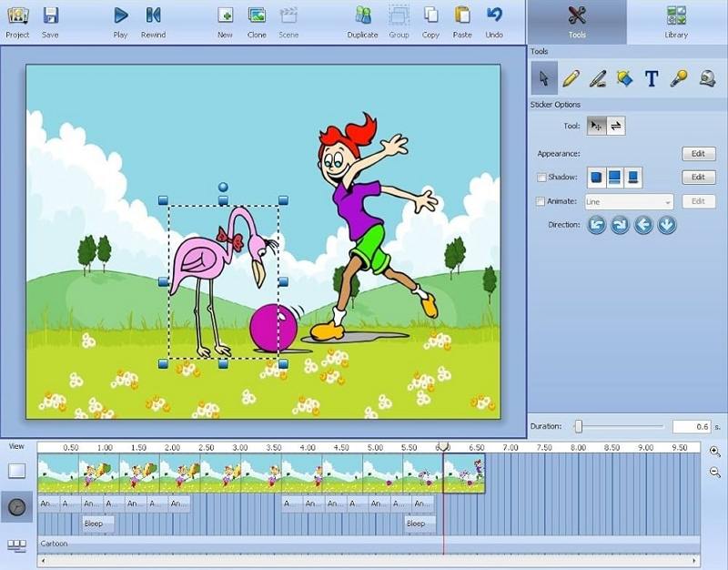Select the Sticker tool in the toolbar
The width and height of the screenshot is (728, 570).
(x=624, y=78)
